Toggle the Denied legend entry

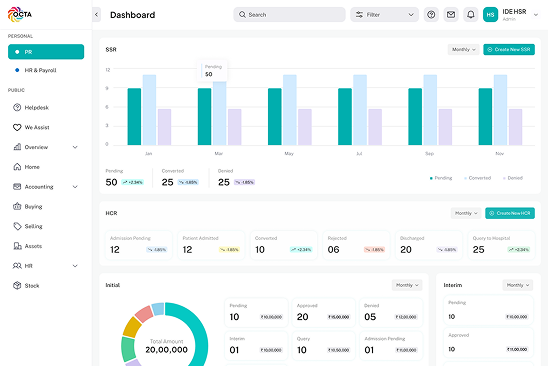pos(513,178)
